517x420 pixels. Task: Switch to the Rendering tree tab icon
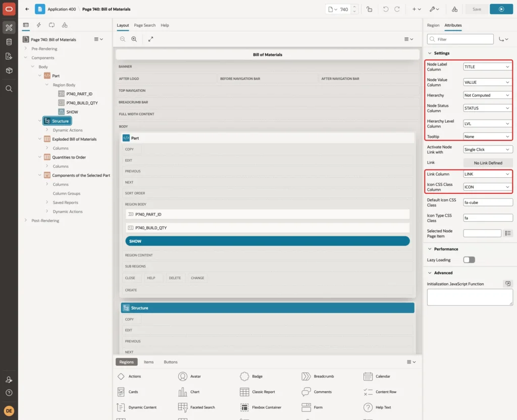26,25
